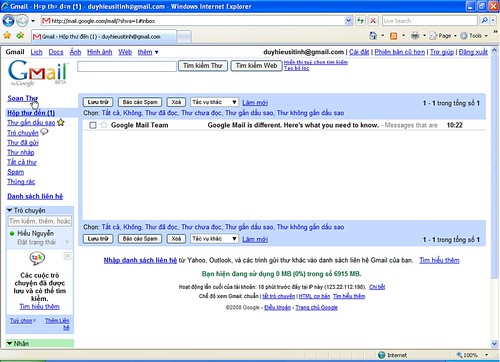Open the zoom level 100% dropdown
The height and width of the screenshot is (362, 500).
click(486, 355)
